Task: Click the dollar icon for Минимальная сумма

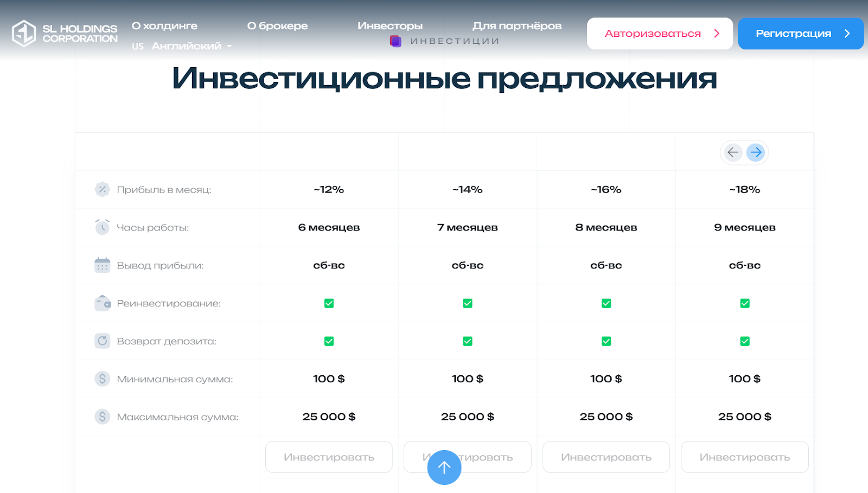Action: point(102,379)
